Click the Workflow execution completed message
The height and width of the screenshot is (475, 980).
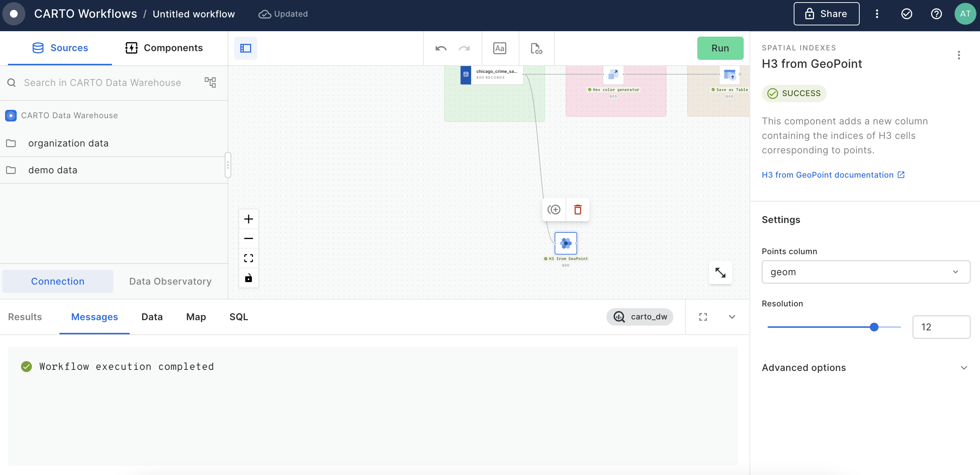tap(126, 367)
